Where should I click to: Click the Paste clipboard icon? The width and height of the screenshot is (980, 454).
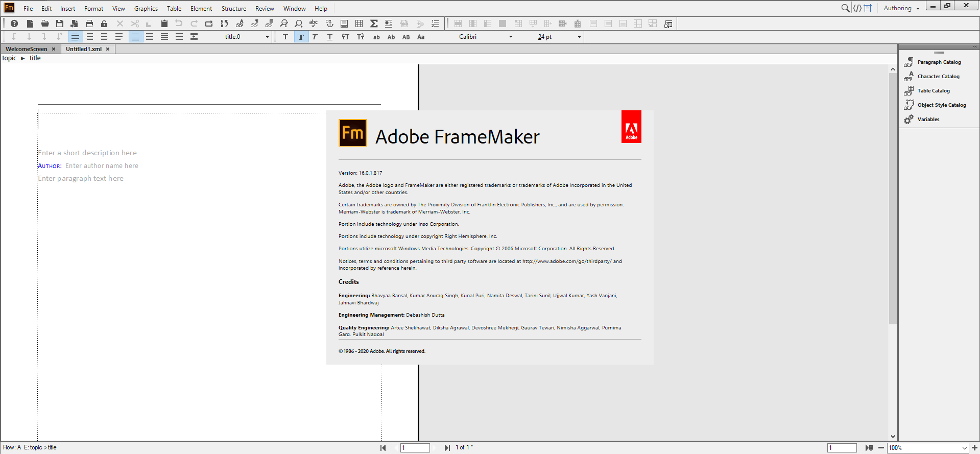164,23
